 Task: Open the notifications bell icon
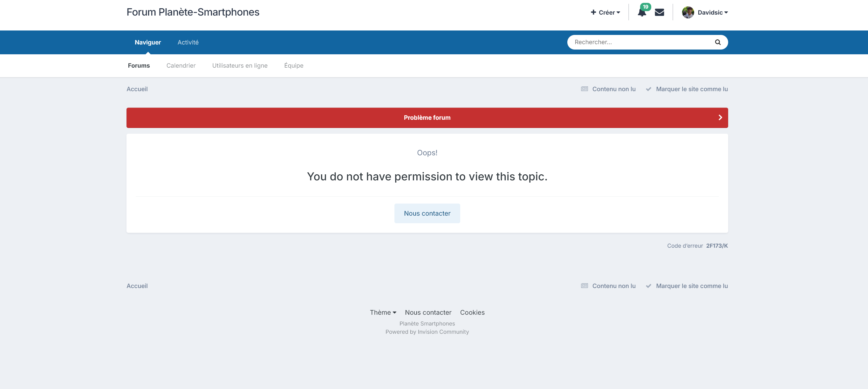[642, 13]
